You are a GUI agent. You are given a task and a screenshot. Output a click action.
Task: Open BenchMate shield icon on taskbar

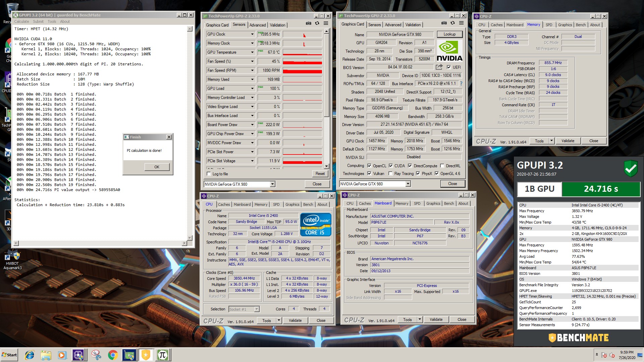click(x=146, y=355)
